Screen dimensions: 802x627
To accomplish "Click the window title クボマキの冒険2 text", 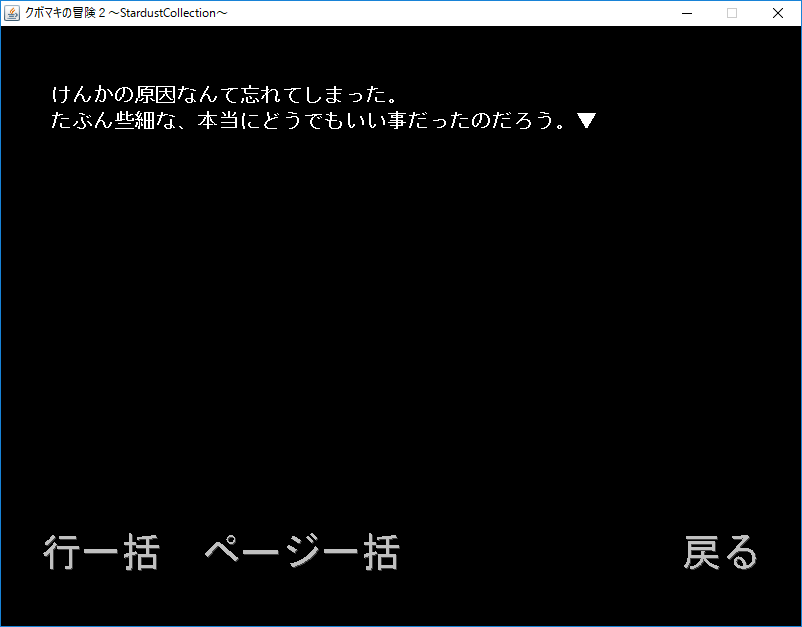I will pos(126,13).
